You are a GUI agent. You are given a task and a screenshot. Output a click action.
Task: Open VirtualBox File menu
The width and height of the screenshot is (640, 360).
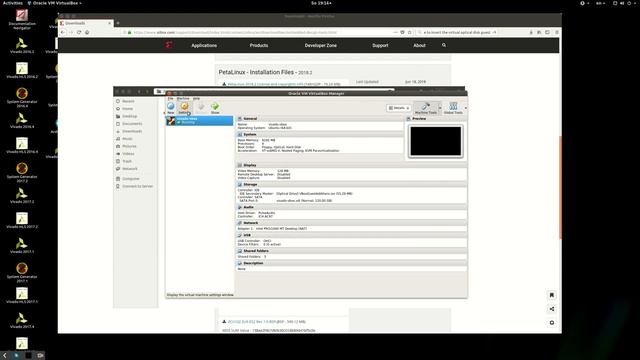[171, 98]
